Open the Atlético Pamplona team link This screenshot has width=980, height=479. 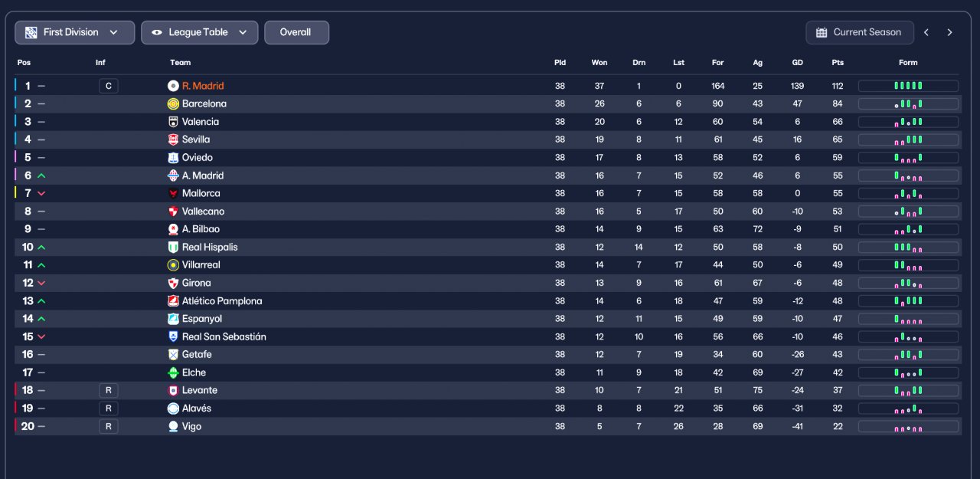coord(222,301)
